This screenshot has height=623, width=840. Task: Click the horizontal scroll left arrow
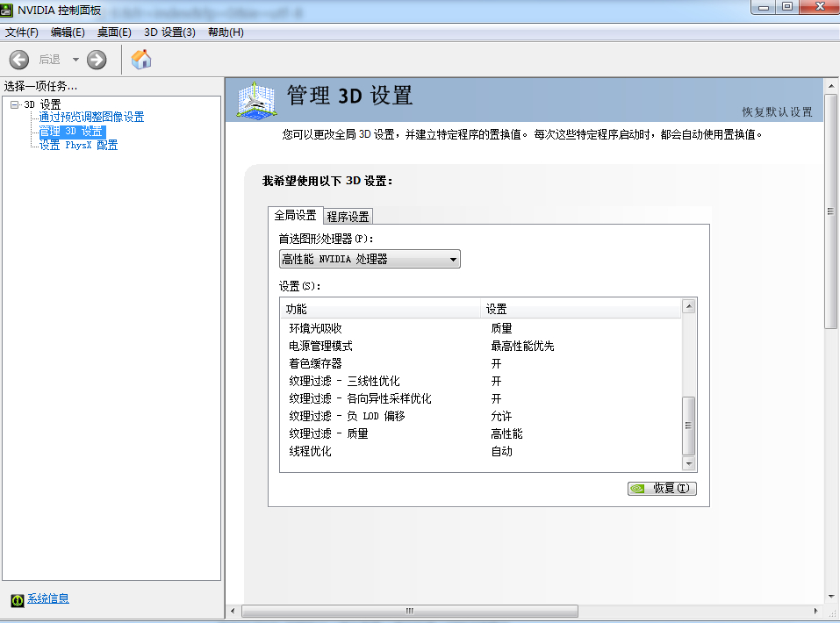click(233, 611)
